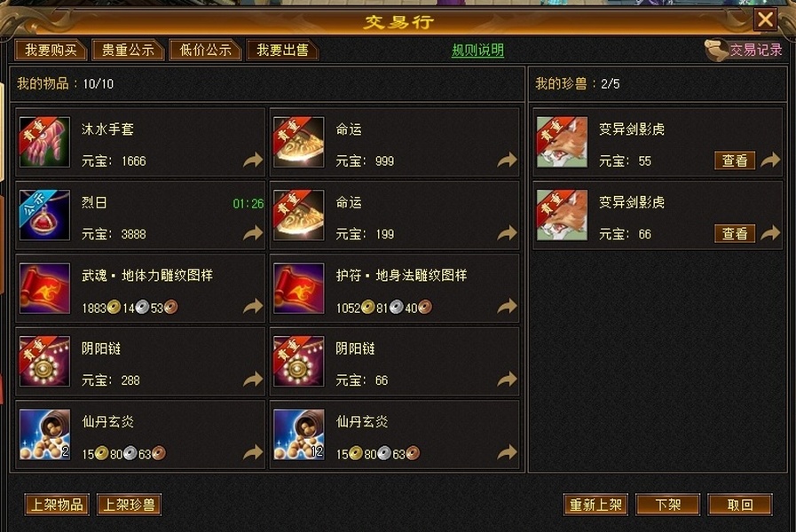Click the 变异剑影虎 pet portrait priced 55
The height and width of the screenshot is (532, 796).
[x=562, y=142]
